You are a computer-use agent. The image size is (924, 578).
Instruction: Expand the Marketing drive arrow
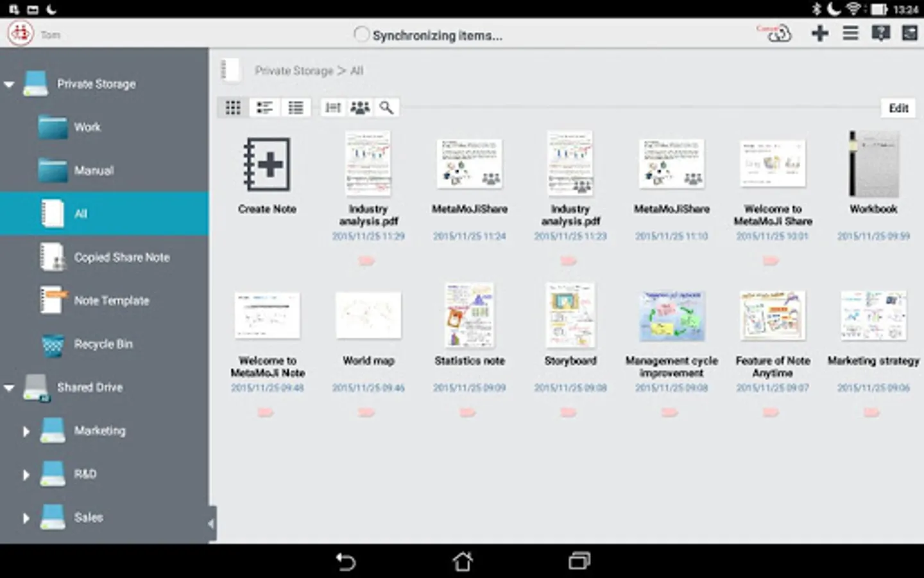pos(26,432)
